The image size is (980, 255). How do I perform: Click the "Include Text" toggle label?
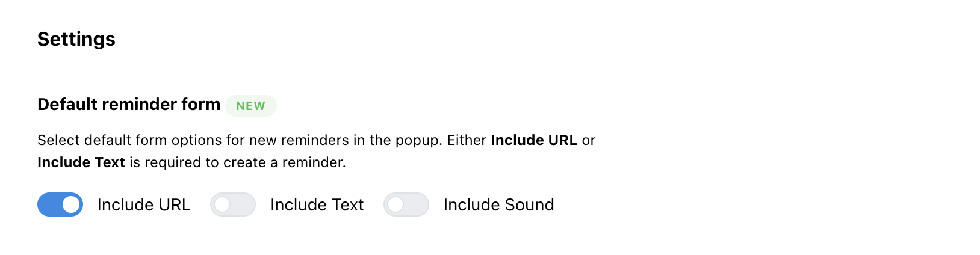(317, 205)
